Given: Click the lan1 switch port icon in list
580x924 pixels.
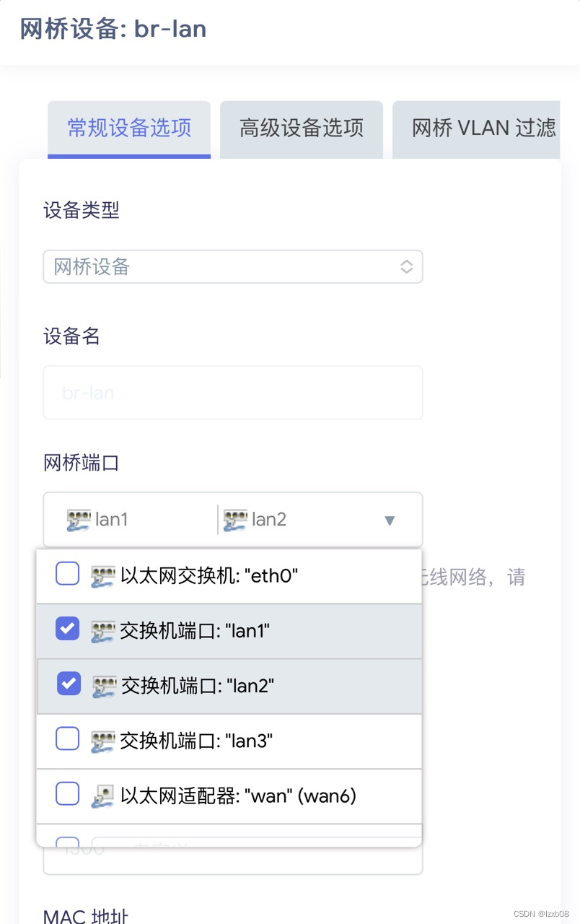Looking at the screenshot, I should (x=103, y=632).
